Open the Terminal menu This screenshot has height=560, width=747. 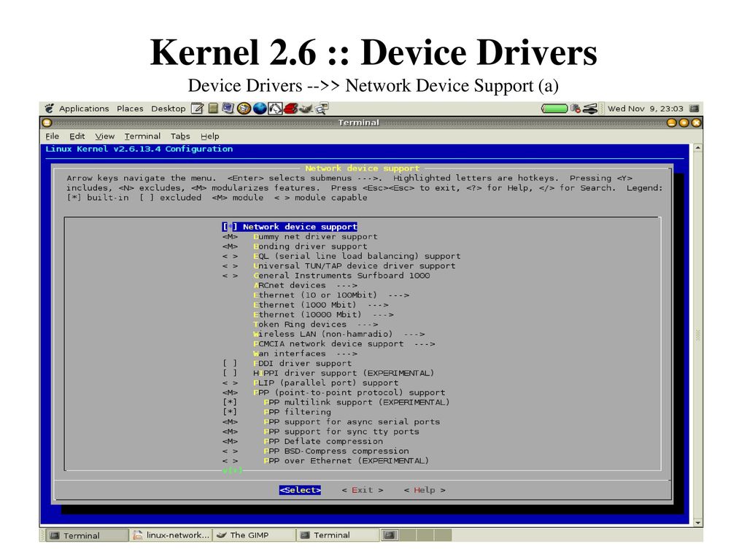142,136
